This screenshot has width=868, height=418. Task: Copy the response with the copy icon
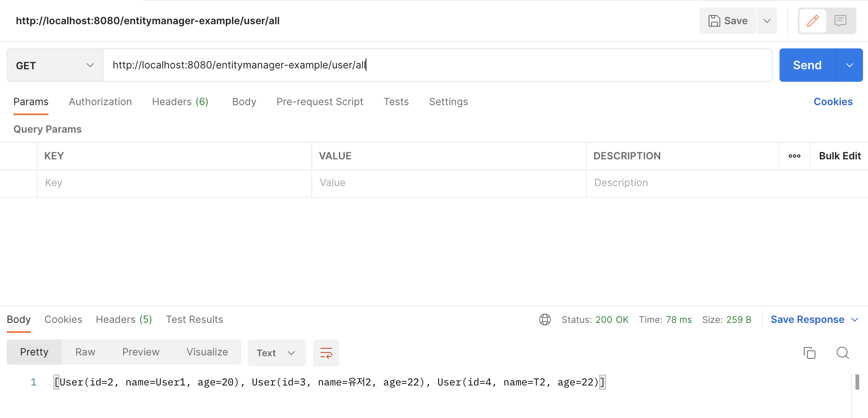(810, 353)
